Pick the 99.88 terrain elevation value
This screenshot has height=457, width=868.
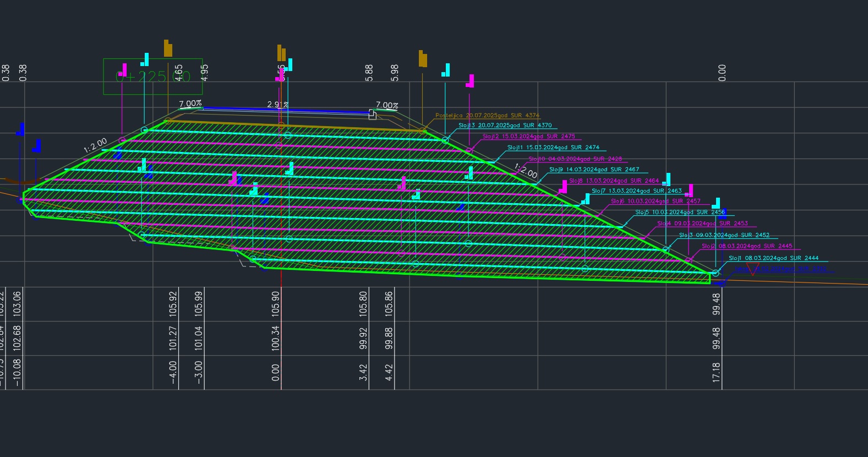point(389,338)
